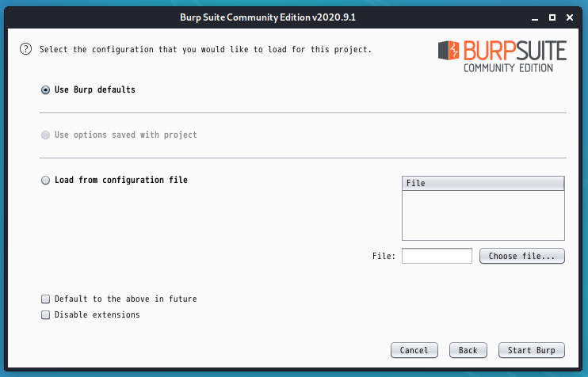Select the Use Burp defaults option
The height and width of the screenshot is (377, 588).
[46, 90]
